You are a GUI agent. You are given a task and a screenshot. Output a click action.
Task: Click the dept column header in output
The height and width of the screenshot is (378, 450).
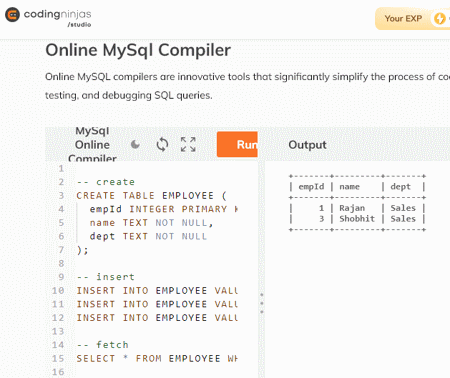click(x=400, y=187)
